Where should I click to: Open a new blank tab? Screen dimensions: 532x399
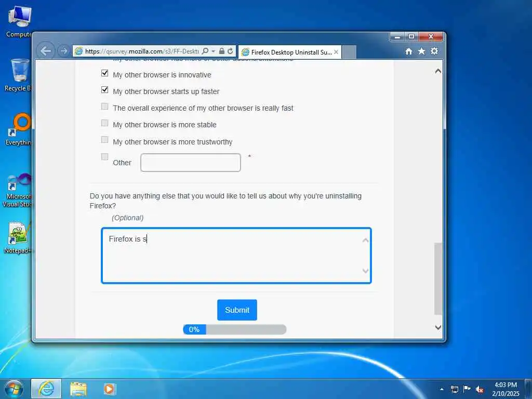(349, 52)
